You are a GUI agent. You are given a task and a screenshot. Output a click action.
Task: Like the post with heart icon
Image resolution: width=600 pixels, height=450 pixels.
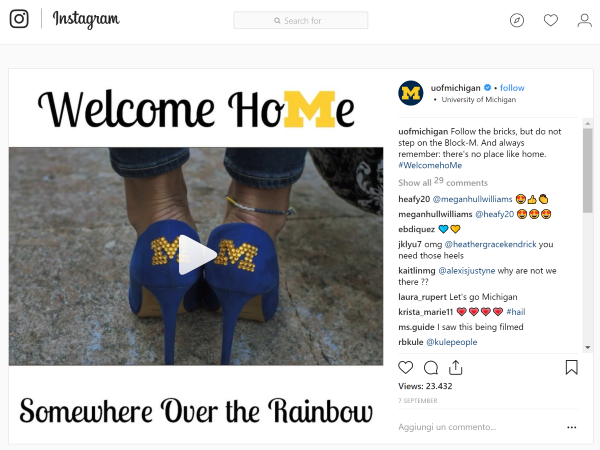[406, 367]
